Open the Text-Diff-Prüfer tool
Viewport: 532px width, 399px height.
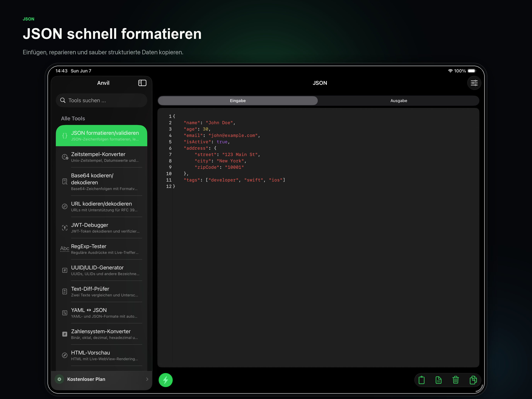click(101, 292)
